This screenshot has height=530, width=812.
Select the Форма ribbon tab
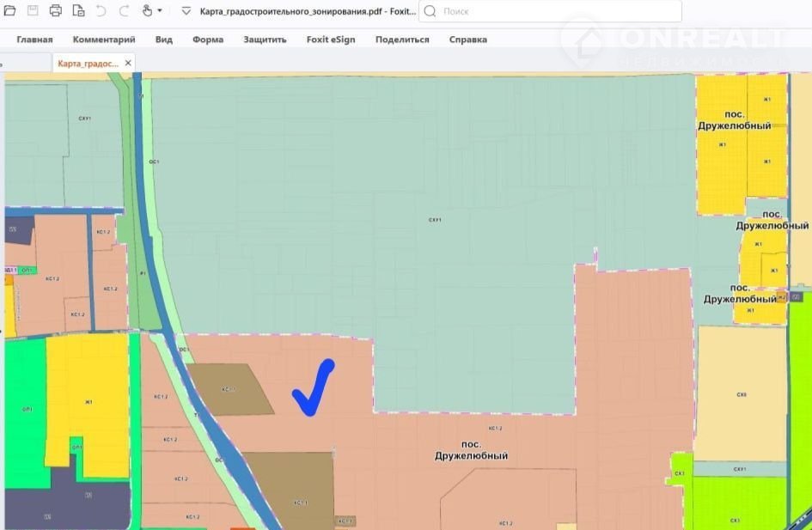point(208,40)
